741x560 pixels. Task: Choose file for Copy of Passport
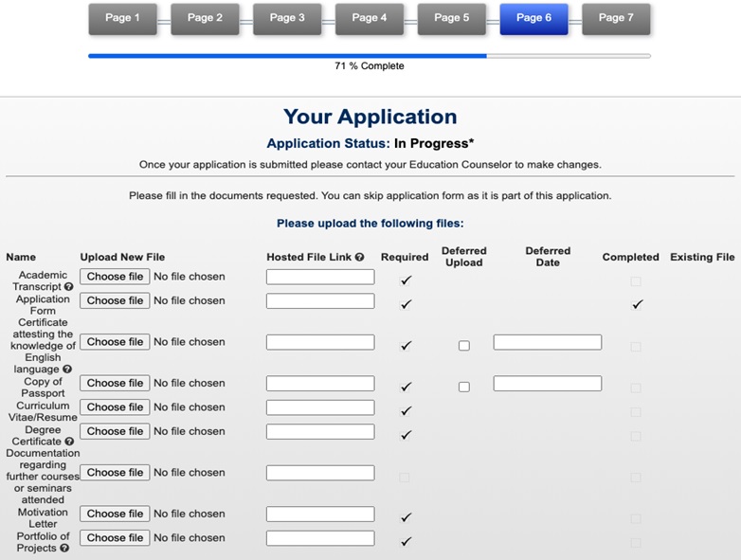point(115,383)
